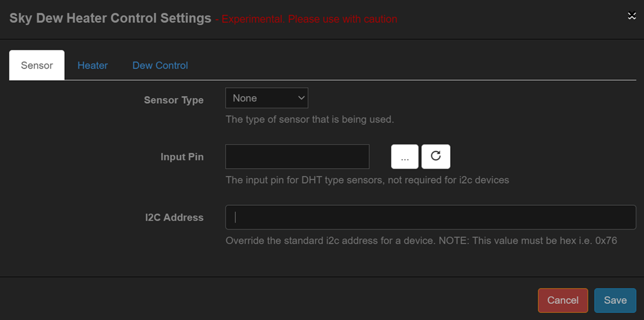Click the Sensor Type label
The height and width of the screenshot is (320, 644).
173,100
